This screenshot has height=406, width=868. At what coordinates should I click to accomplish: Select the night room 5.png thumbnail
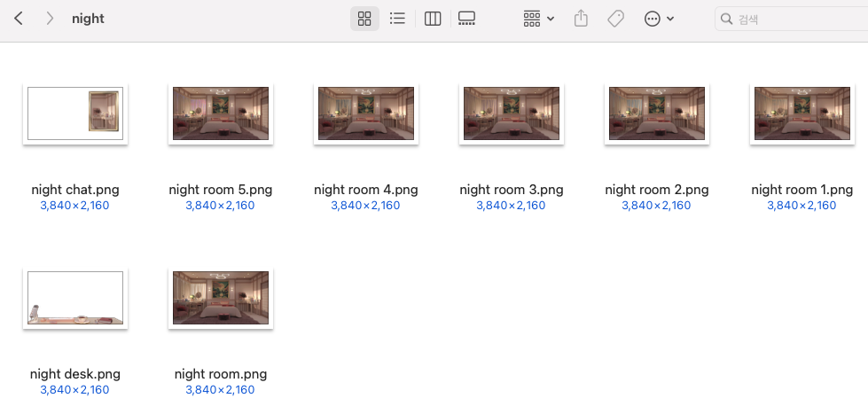pyautogui.click(x=221, y=113)
